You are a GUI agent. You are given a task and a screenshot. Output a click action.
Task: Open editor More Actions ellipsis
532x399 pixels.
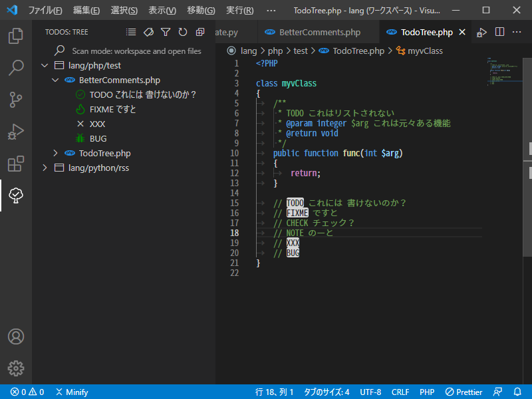tap(517, 32)
